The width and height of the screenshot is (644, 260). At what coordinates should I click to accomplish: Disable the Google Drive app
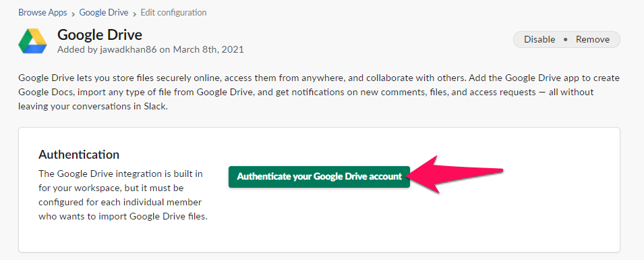click(539, 39)
